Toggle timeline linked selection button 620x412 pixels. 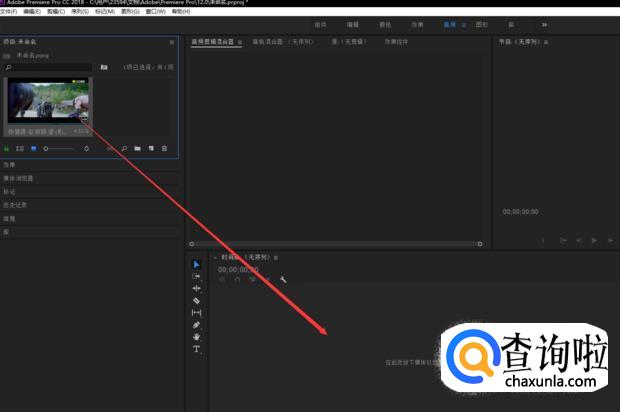[252, 280]
